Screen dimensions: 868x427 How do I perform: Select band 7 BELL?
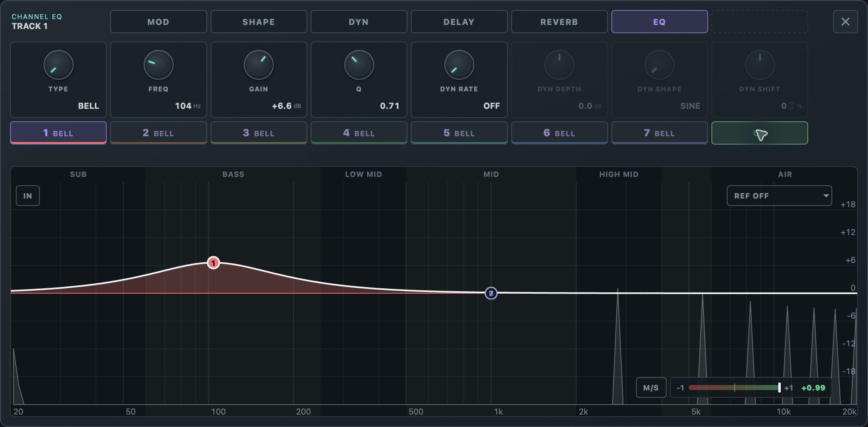pyautogui.click(x=660, y=133)
